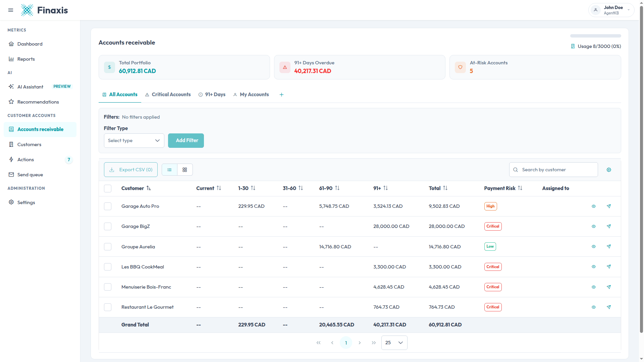This screenshot has height=362, width=644.
Task: Sort by Current column
Action: (x=209, y=188)
